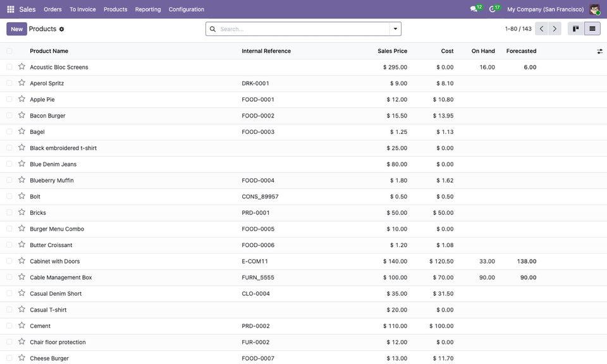
Task: Open the Cheese Burger product row
Action: 303,358
